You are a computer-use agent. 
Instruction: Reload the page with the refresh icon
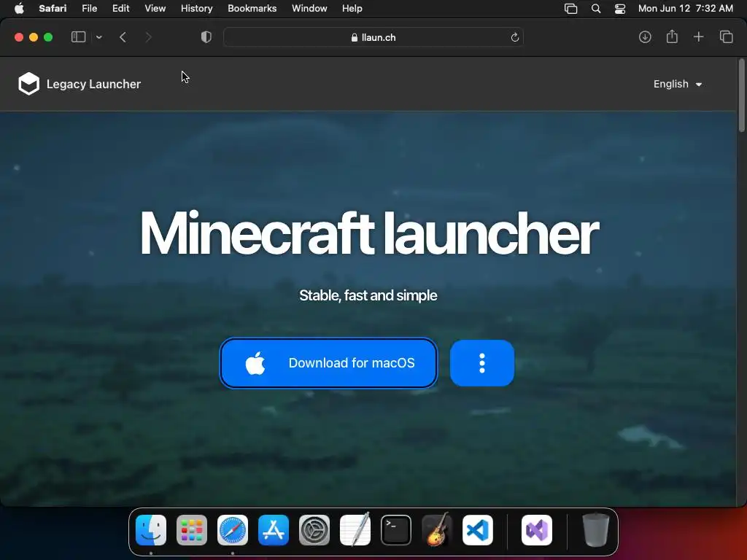(x=514, y=37)
